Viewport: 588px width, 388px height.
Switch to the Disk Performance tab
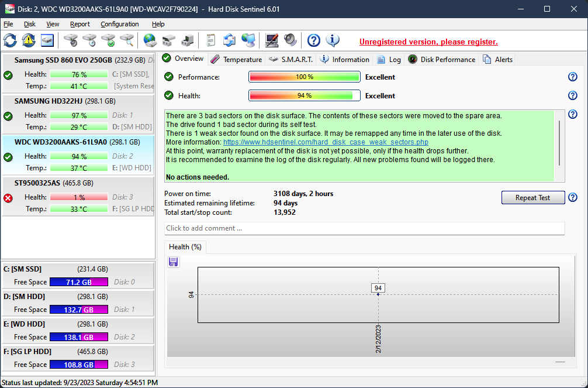[x=441, y=59]
